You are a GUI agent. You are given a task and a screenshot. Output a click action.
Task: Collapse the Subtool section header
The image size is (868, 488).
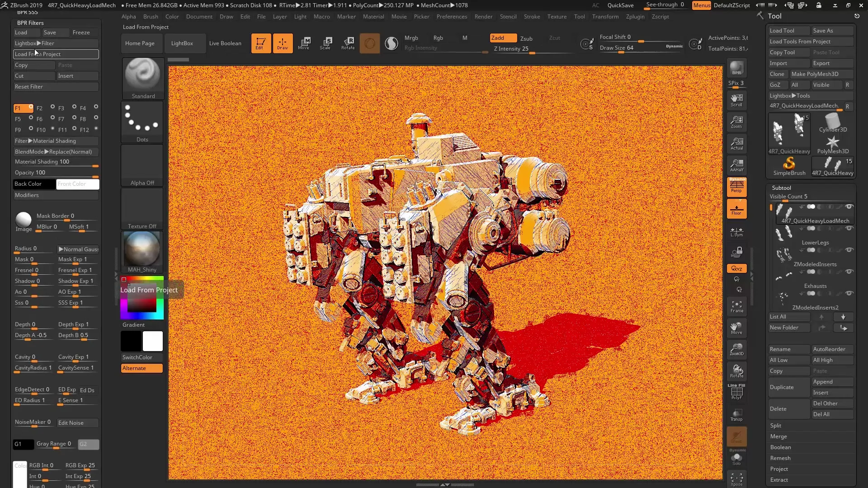[782, 188]
